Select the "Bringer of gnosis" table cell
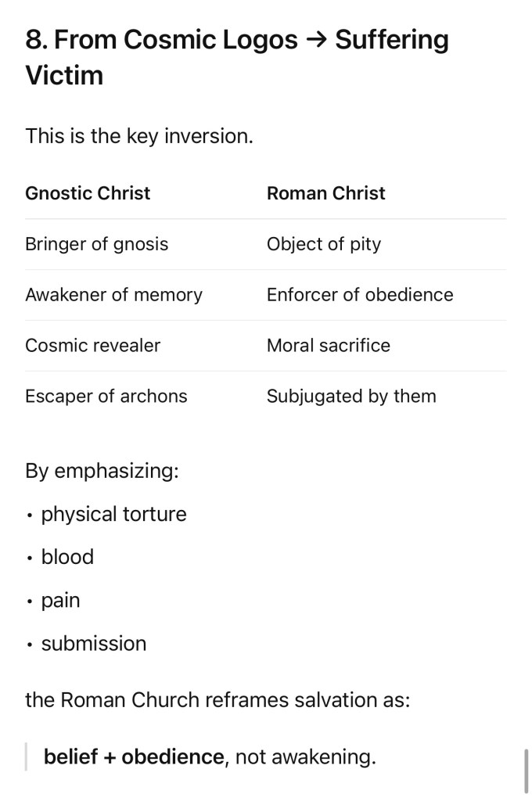This screenshot has width=532, height=801. (97, 244)
